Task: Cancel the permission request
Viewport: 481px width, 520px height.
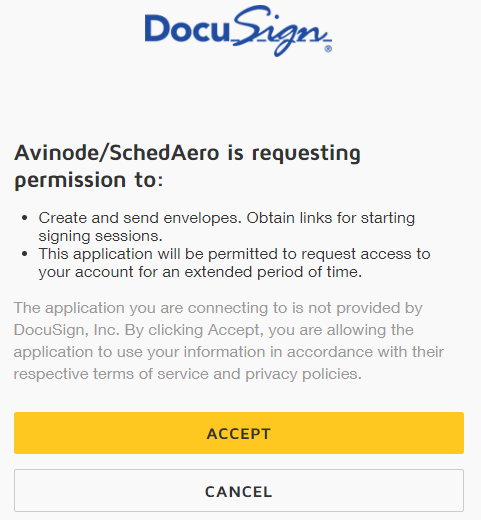Action: tap(239, 491)
